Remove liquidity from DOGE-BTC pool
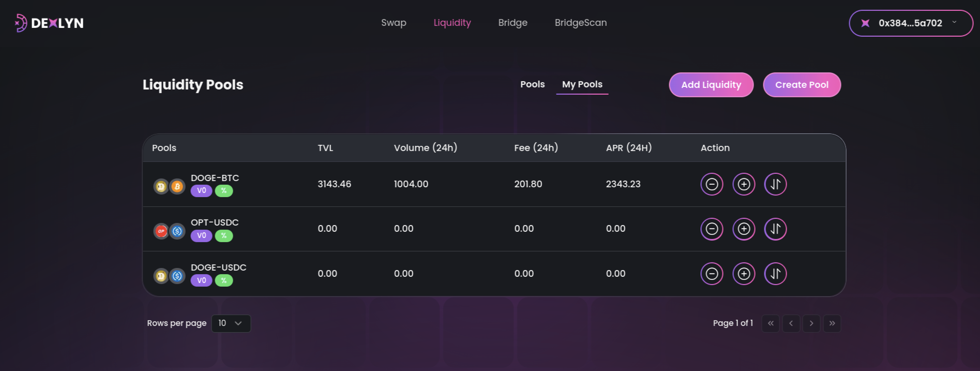 712,184
